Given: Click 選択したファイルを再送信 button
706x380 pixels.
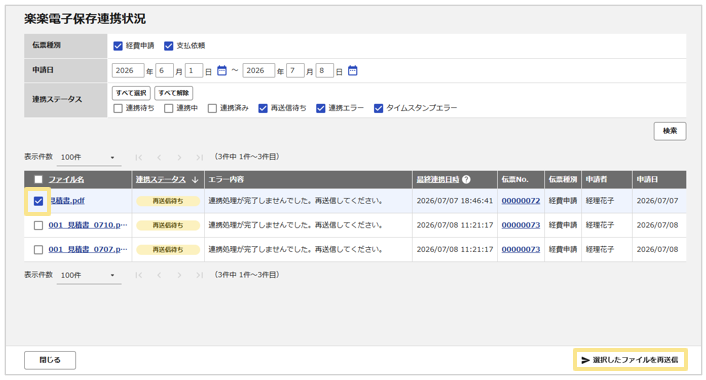Looking at the screenshot, I should [x=630, y=360].
